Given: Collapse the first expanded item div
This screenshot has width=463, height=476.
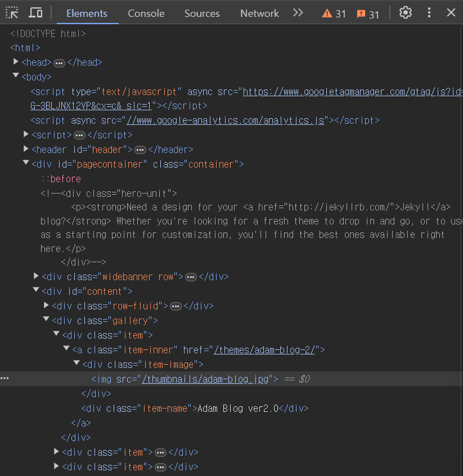Looking at the screenshot, I should click(x=56, y=334).
